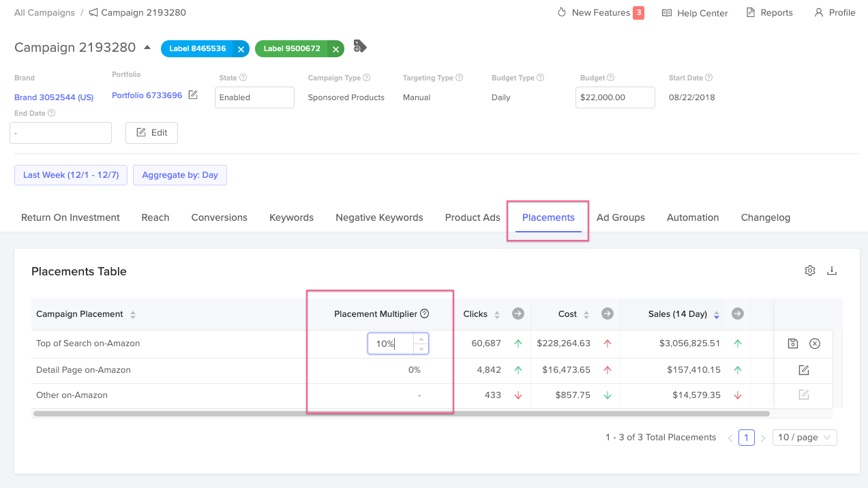The height and width of the screenshot is (488, 868).
Task: Open the Budget Type help tooltip
Action: pyautogui.click(x=541, y=77)
